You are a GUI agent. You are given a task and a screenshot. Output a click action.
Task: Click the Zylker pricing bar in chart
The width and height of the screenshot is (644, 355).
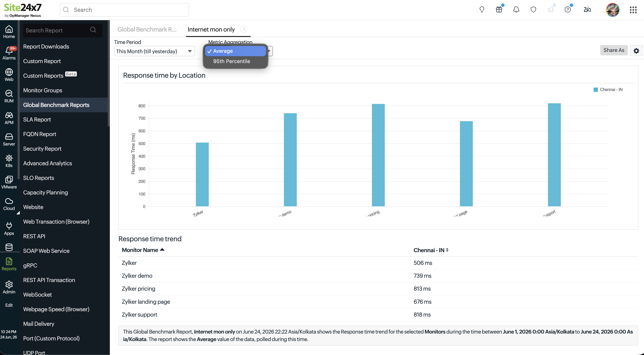(378, 155)
